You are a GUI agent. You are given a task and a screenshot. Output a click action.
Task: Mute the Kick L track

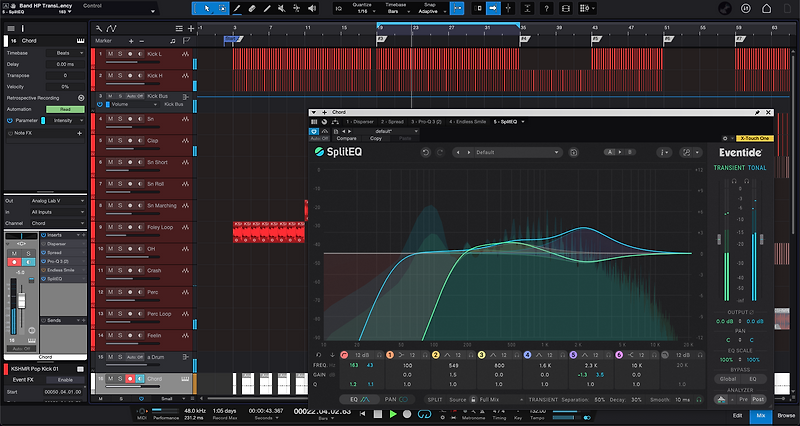[x=111, y=53]
